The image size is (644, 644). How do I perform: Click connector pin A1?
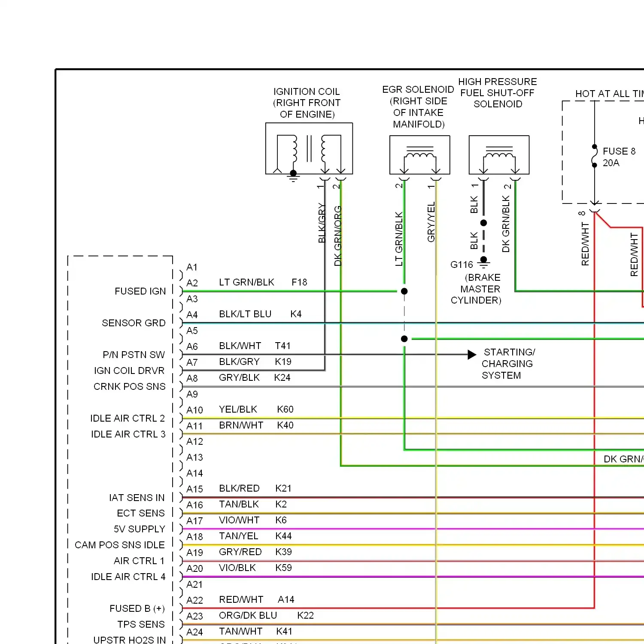click(192, 267)
